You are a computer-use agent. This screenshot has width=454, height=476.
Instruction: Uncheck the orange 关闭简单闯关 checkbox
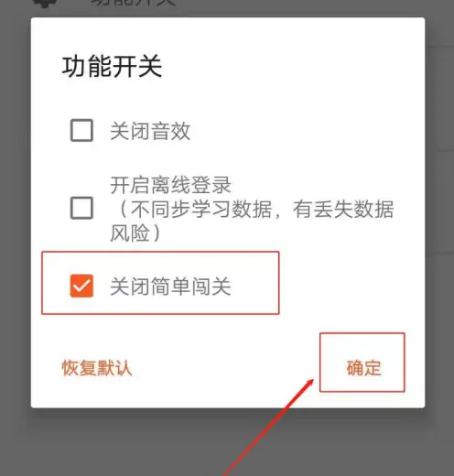click(x=81, y=286)
